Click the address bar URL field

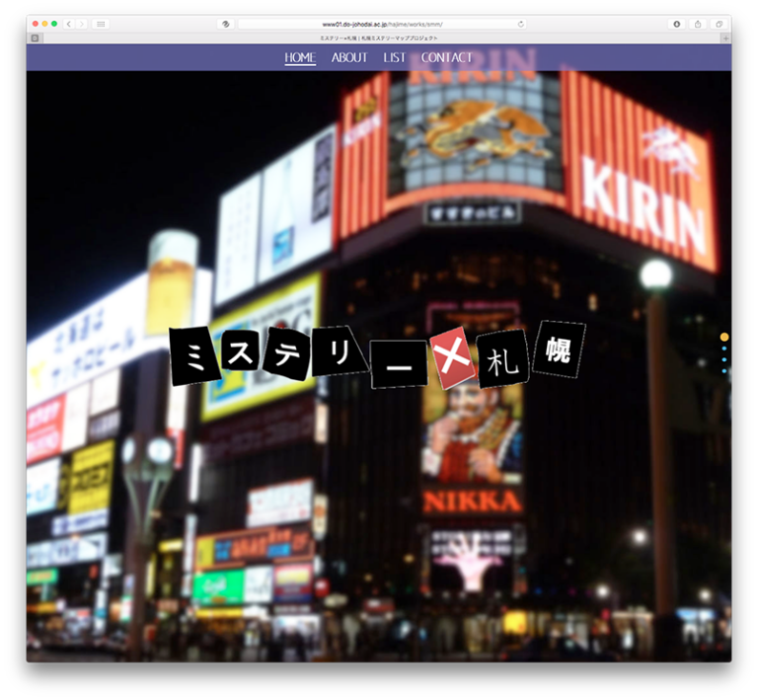(382, 24)
